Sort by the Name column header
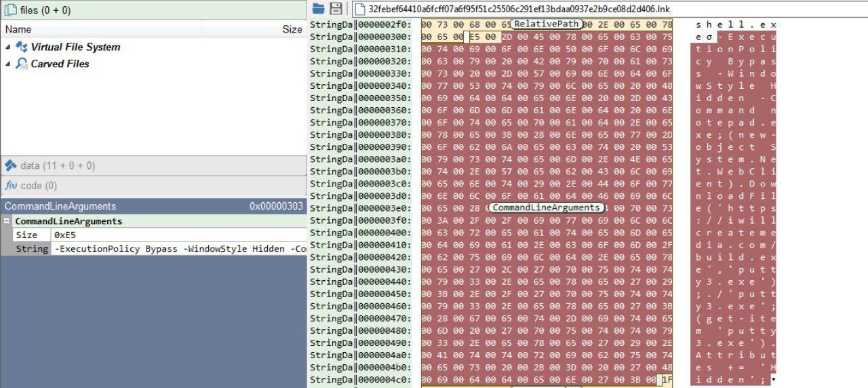The image size is (868, 388). [102, 29]
